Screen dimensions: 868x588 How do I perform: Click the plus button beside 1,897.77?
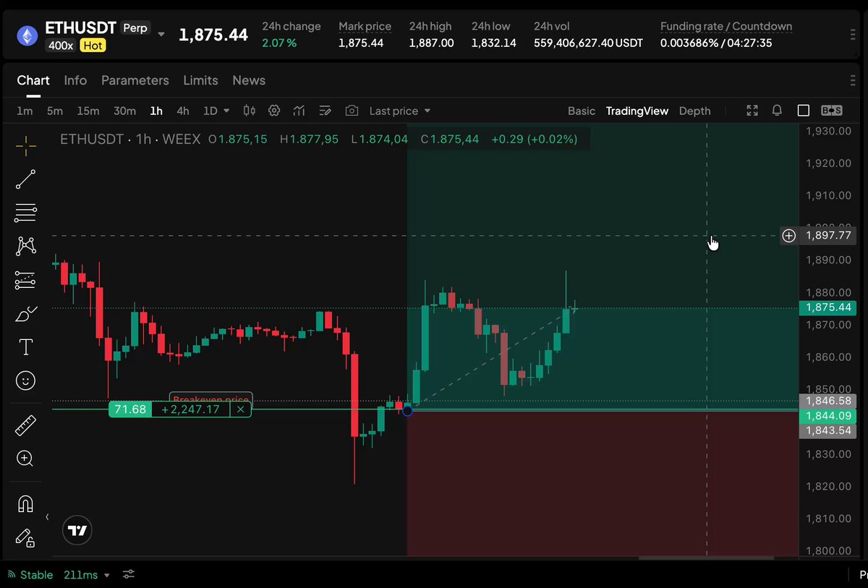(x=789, y=236)
